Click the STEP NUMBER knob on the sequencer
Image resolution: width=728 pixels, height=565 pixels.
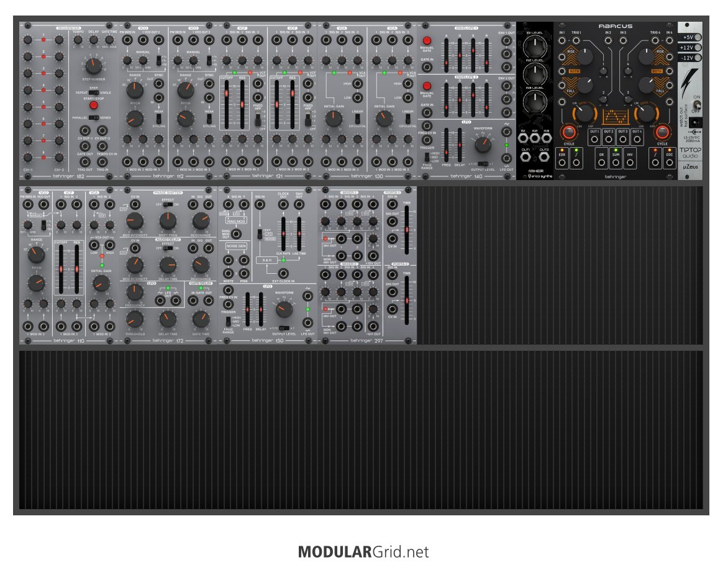tap(93, 66)
